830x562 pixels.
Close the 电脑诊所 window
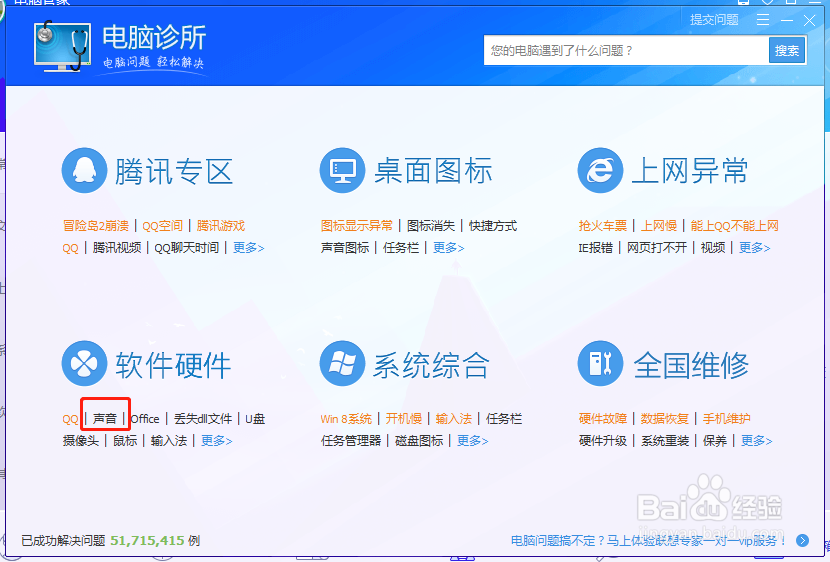(x=809, y=20)
